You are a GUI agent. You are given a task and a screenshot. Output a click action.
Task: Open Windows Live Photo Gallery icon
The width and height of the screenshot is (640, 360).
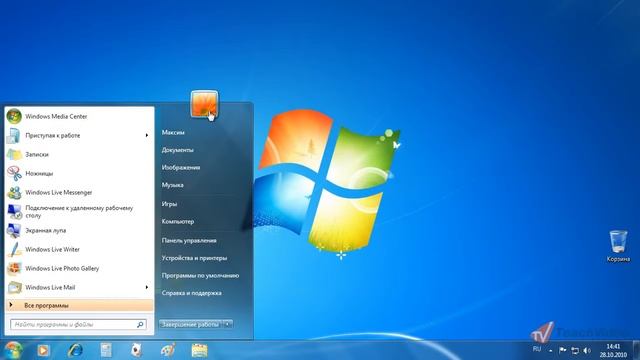pyautogui.click(x=14, y=269)
